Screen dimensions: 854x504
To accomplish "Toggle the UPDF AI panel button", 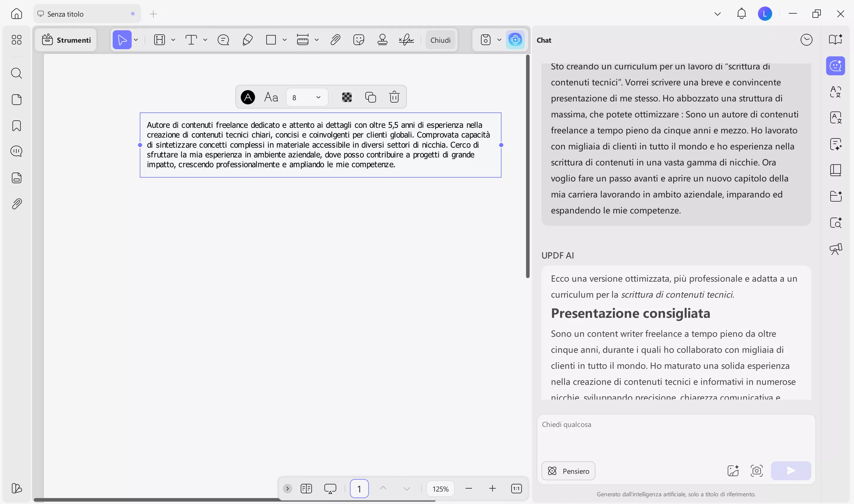I will click(515, 40).
